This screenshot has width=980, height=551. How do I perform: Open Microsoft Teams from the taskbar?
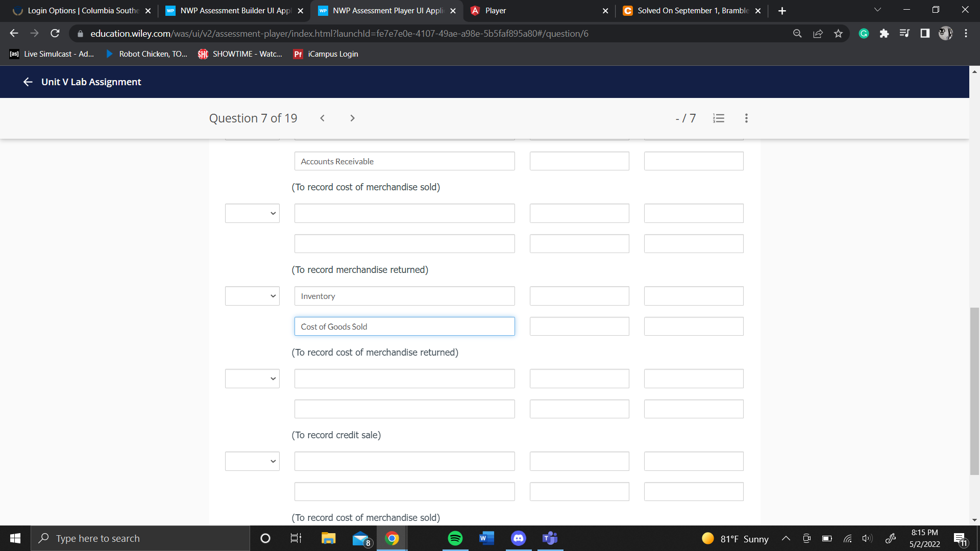click(x=550, y=538)
